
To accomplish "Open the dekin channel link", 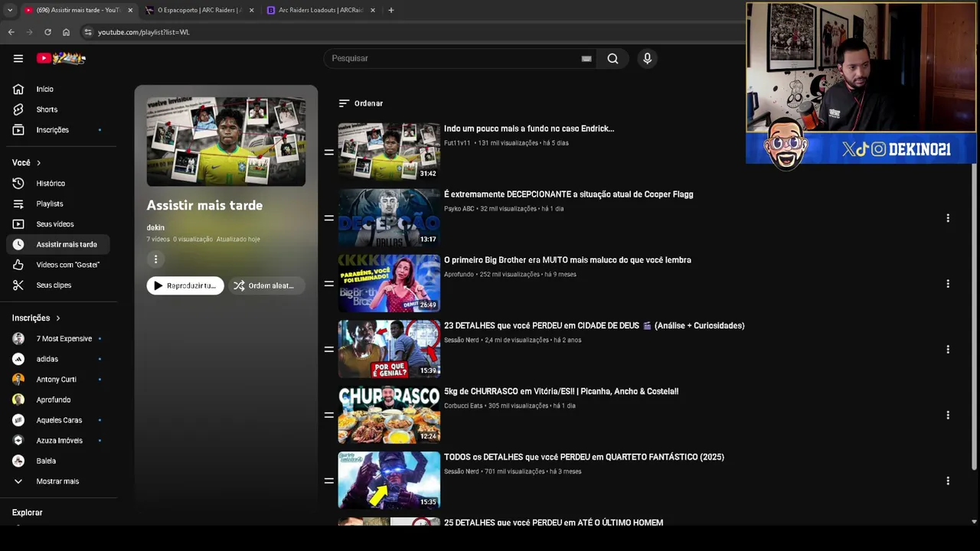I will [x=155, y=227].
